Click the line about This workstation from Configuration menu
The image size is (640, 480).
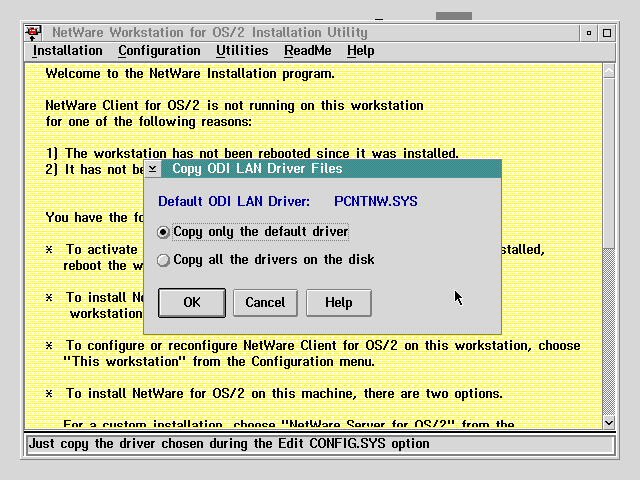click(x=219, y=362)
